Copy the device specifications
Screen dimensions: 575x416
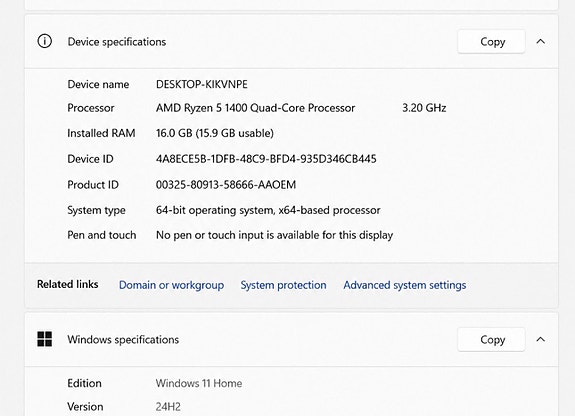click(491, 41)
